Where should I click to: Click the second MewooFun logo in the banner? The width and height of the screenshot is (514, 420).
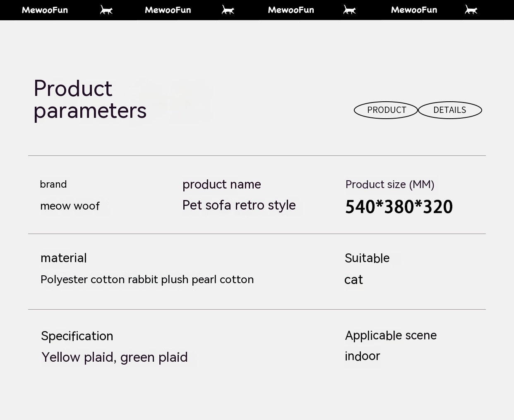click(168, 10)
